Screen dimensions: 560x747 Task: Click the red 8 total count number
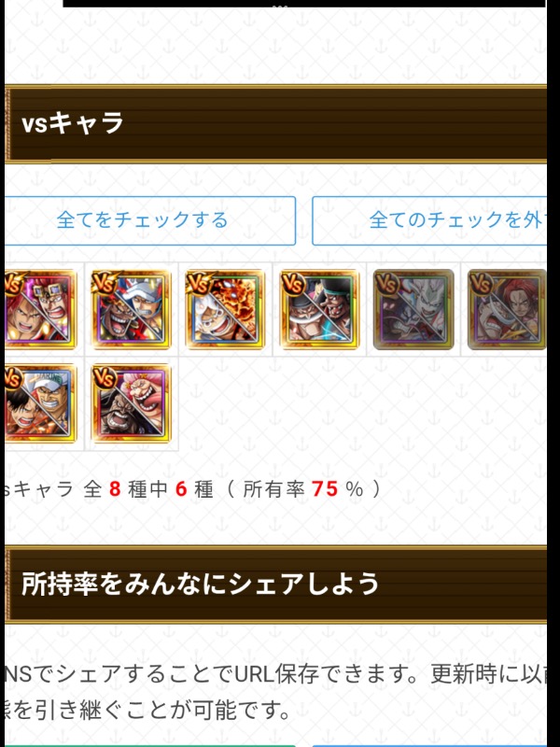click(115, 489)
